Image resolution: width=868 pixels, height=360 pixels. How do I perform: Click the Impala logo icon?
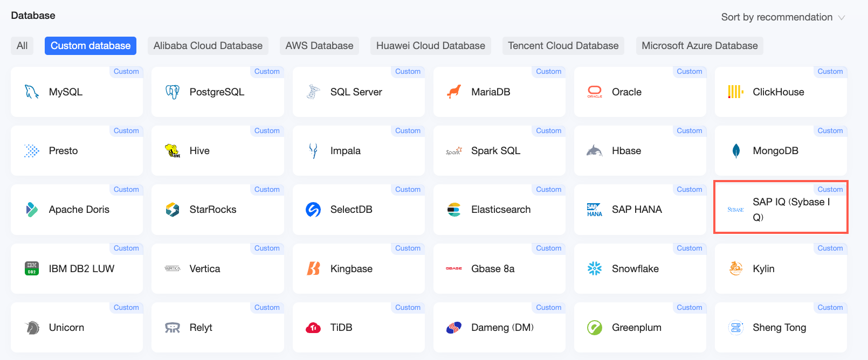tap(313, 151)
